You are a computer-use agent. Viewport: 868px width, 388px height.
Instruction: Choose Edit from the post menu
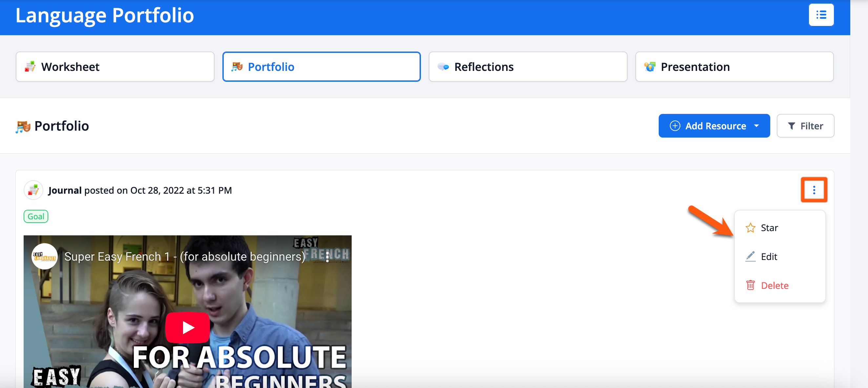pos(779,256)
